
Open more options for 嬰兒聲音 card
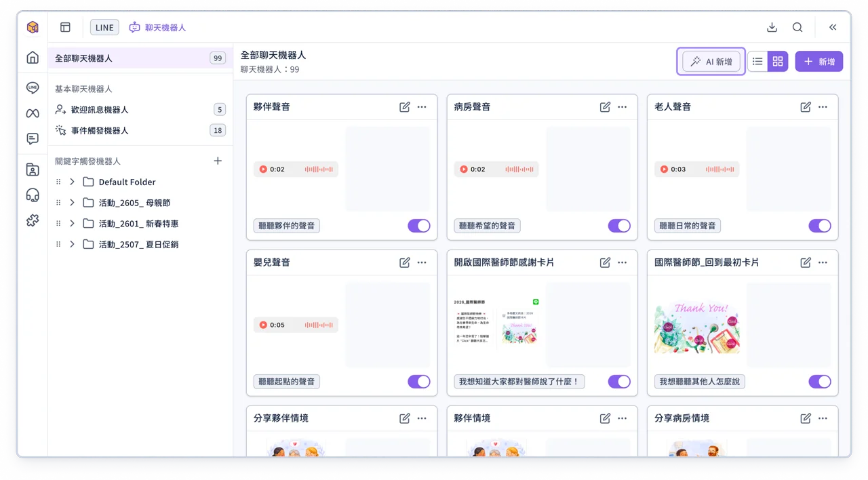coord(422,262)
